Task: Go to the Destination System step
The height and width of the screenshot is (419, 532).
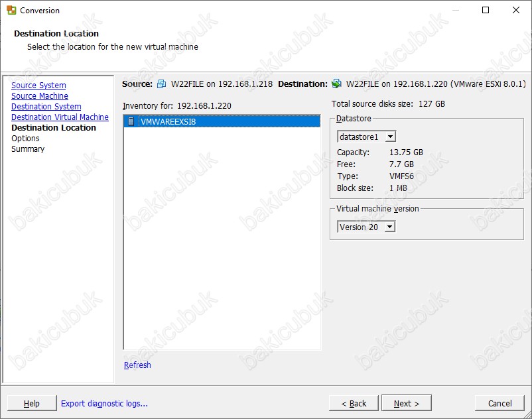Action: (x=46, y=107)
